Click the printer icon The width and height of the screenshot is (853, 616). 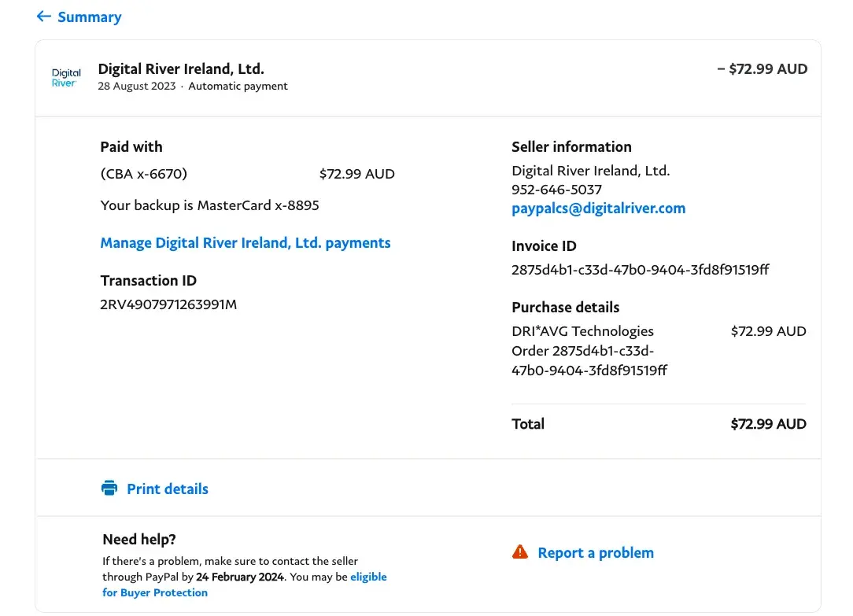109,489
